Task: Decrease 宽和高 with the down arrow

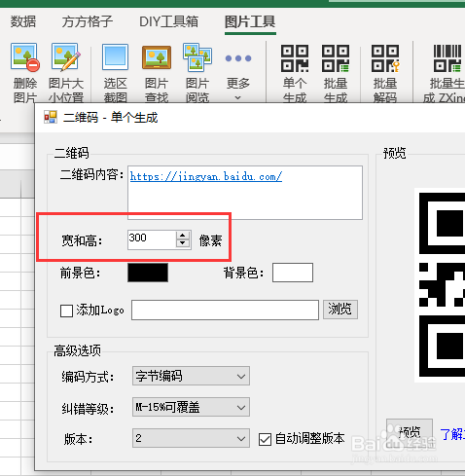Action: (x=183, y=244)
